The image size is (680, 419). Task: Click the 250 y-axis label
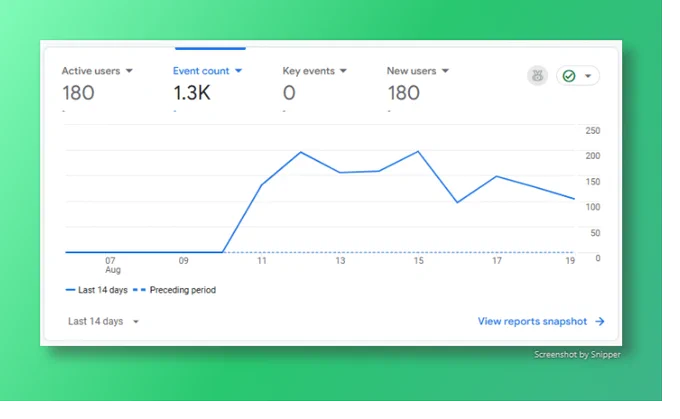coord(593,131)
